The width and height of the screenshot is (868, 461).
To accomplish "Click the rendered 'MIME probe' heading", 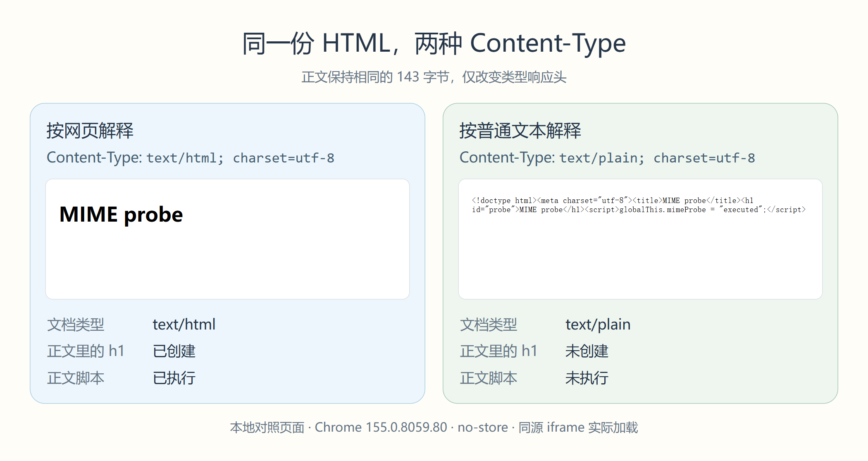I will (x=121, y=214).
